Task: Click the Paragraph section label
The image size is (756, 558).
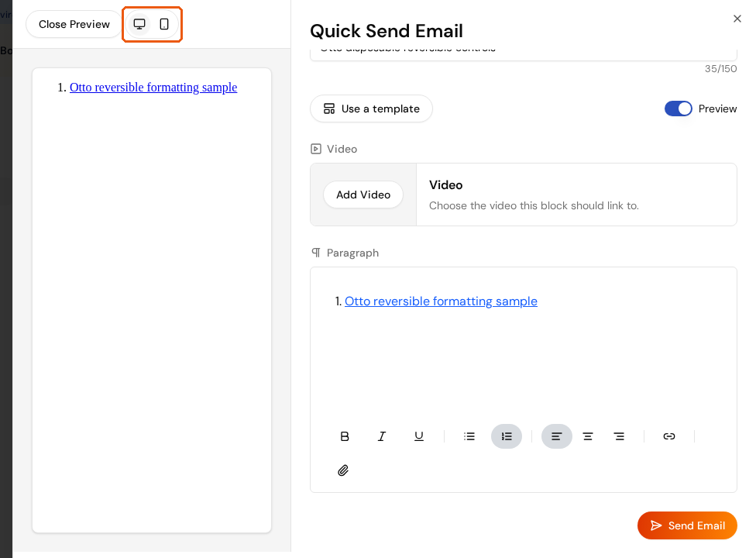Action: click(x=352, y=253)
